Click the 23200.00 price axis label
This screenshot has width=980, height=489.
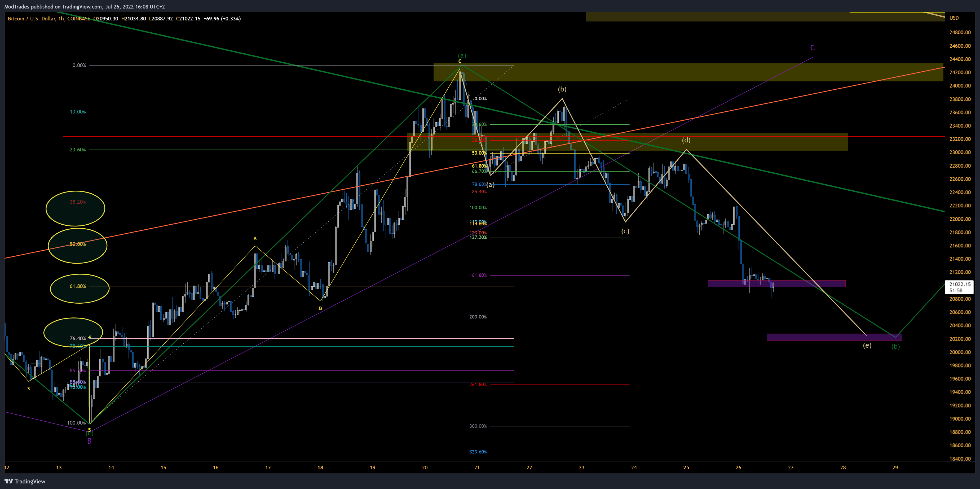pyautogui.click(x=960, y=139)
